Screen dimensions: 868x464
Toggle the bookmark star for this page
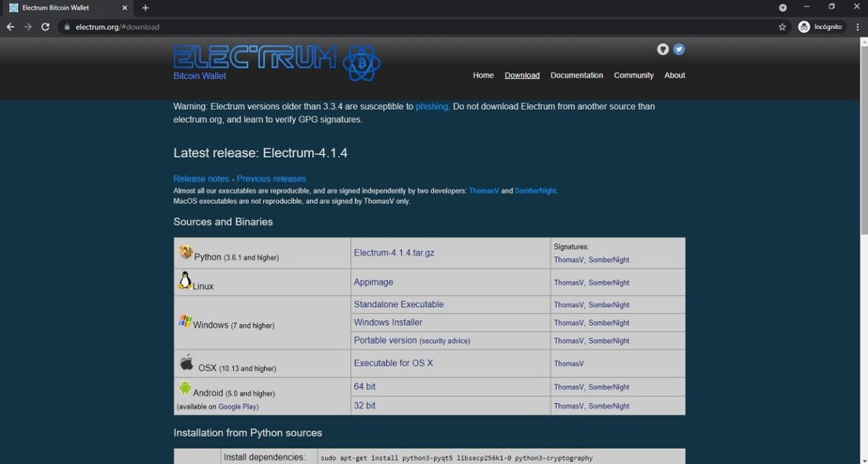click(782, 26)
